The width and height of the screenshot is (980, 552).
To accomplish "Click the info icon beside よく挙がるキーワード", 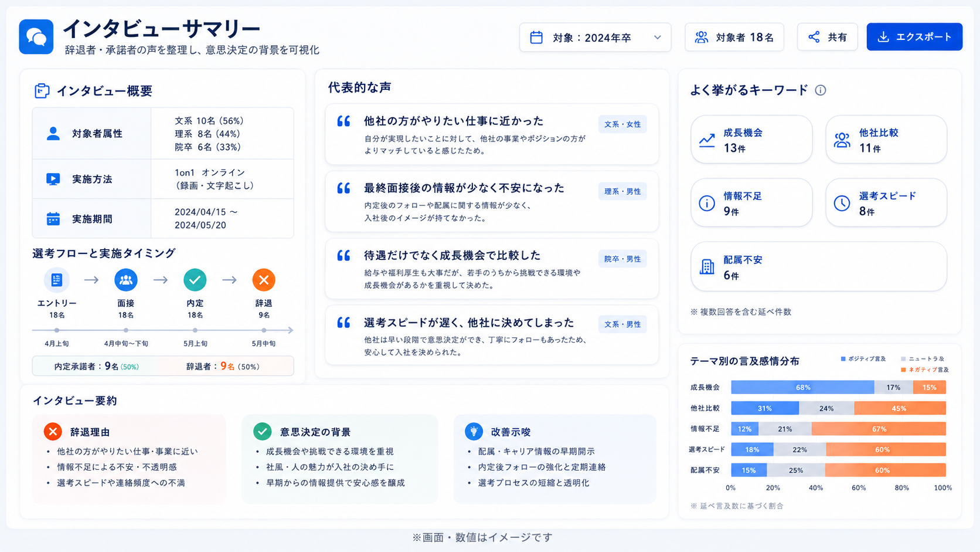I will point(821,90).
